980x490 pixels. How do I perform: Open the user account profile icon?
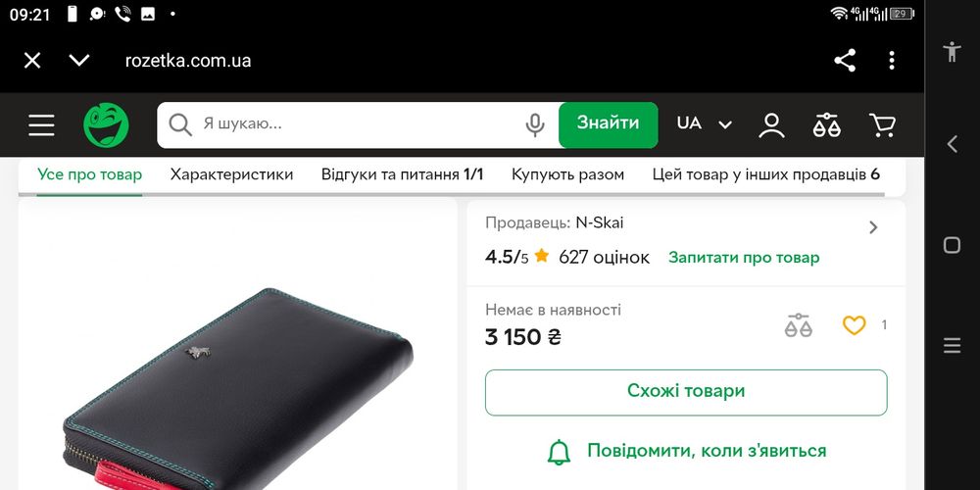click(x=771, y=125)
